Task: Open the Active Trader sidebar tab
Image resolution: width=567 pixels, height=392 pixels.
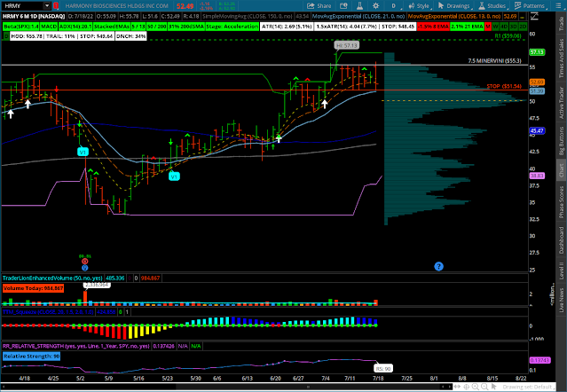Action: (x=561, y=103)
